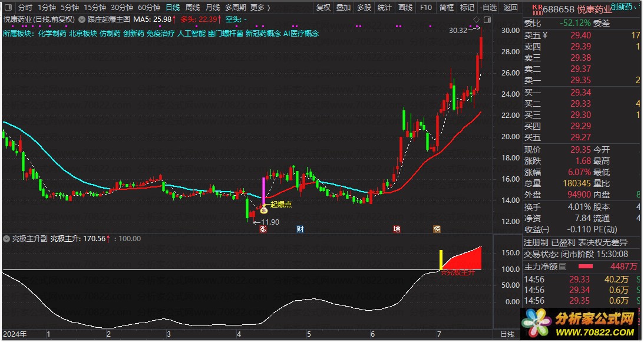Click the 现价 value 29.35
644x342 pixels.
click(x=580, y=150)
